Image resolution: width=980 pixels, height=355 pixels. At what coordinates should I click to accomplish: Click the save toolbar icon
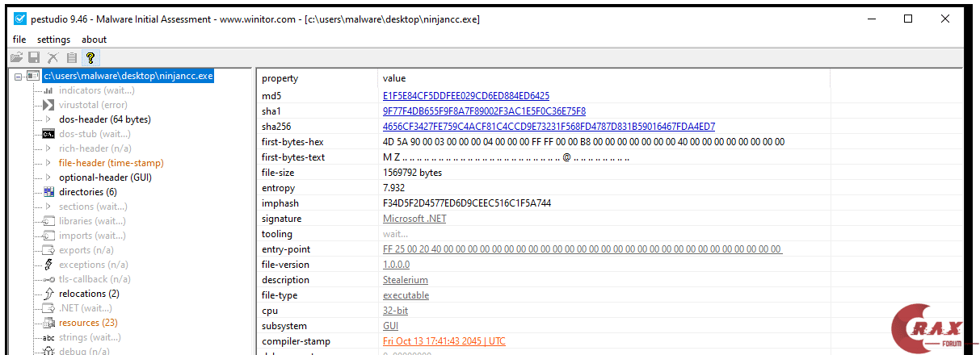[34, 57]
